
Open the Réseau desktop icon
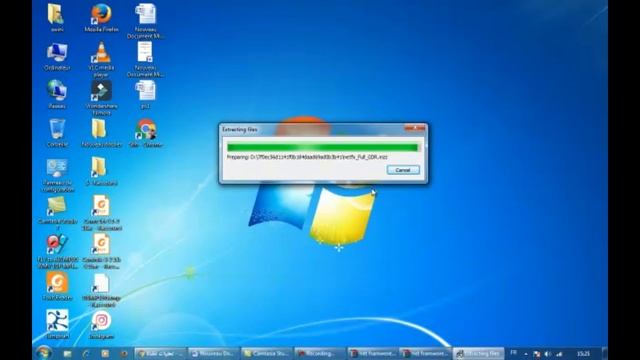(x=57, y=94)
